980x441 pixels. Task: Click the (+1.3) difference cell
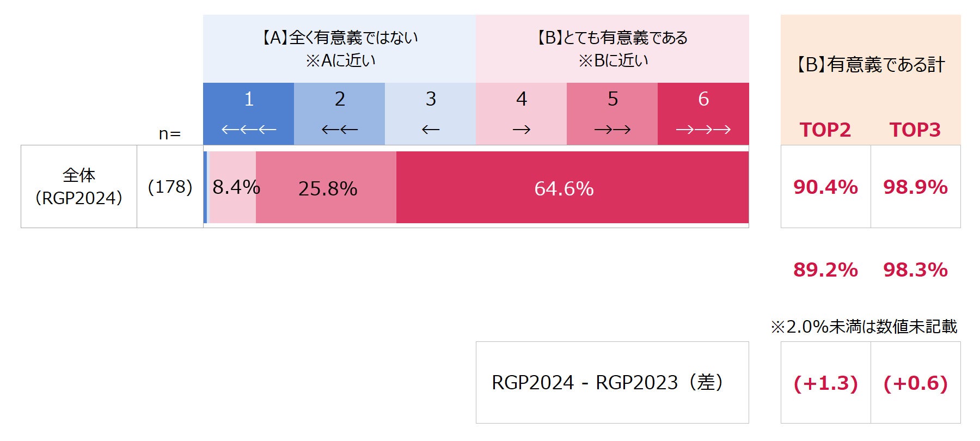825,382
